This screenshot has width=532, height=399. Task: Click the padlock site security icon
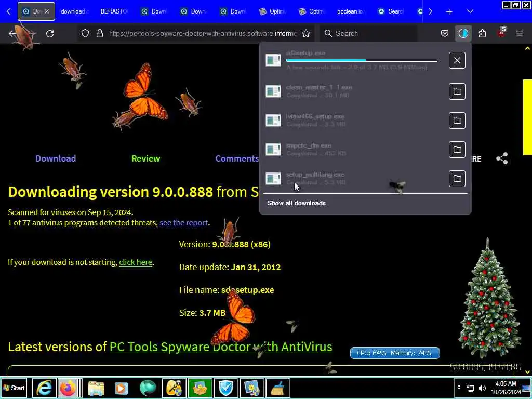pyautogui.click(x=99, y=34)
